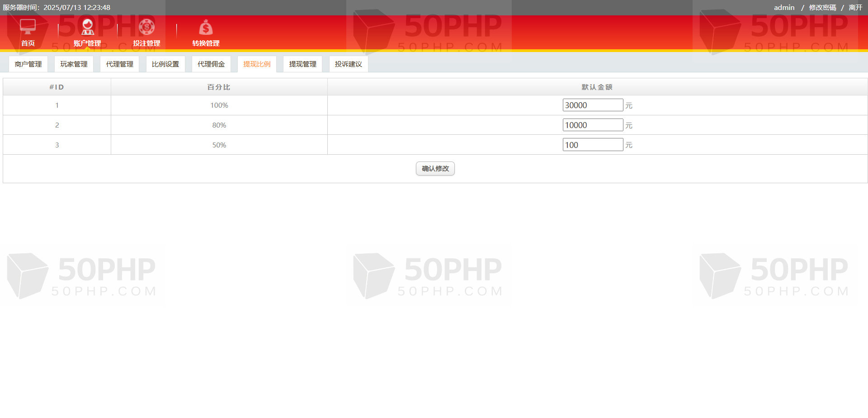The height and width of the screenshot is (418, 868).
Task: Click the Home monitor icon
Action: click(28, 27)
